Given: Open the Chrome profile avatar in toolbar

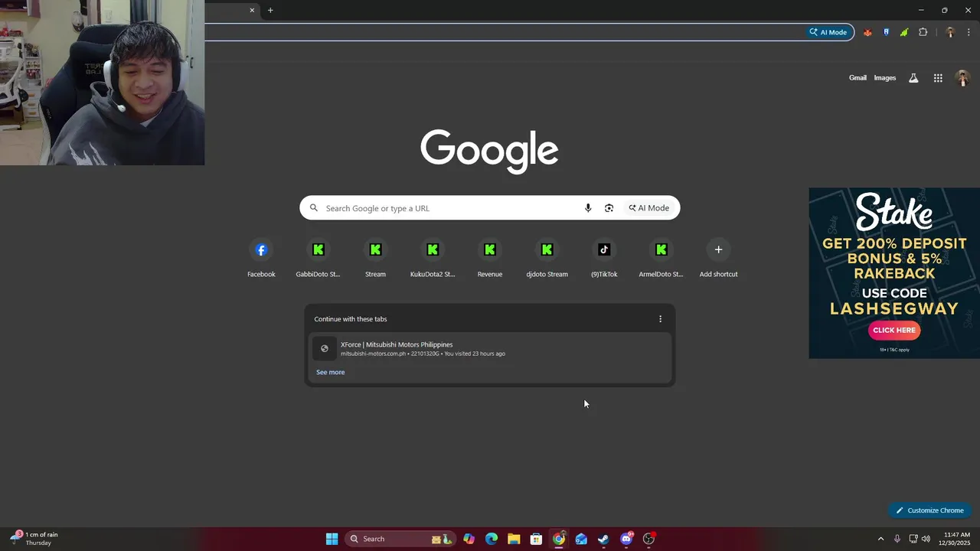Looking at the screenshot, I should [950, 32].
